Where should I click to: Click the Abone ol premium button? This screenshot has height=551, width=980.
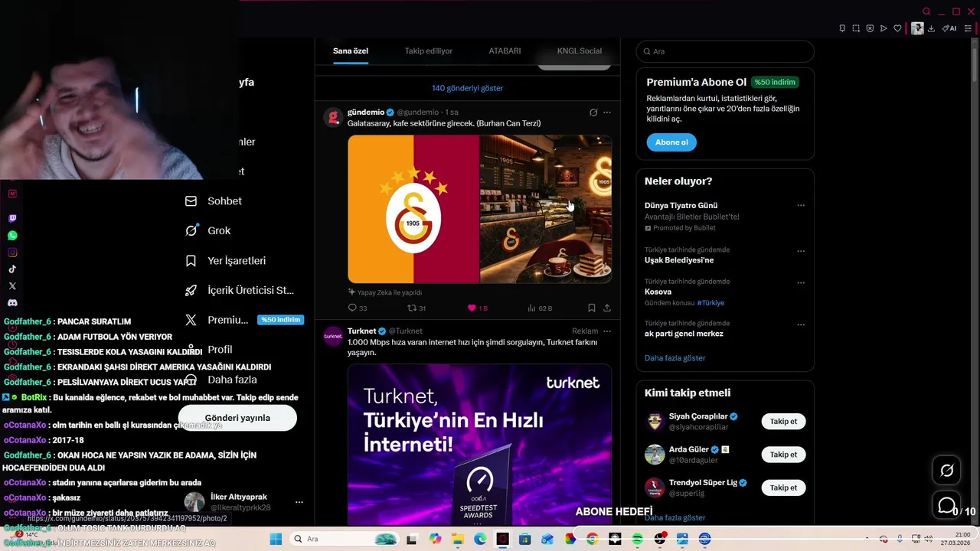671,142
